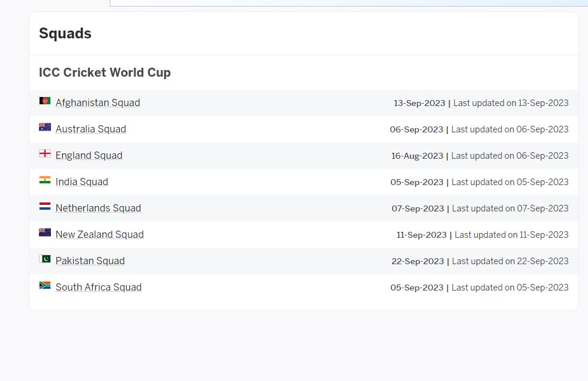Click the Pakistan flag icon

click(45, 259)
